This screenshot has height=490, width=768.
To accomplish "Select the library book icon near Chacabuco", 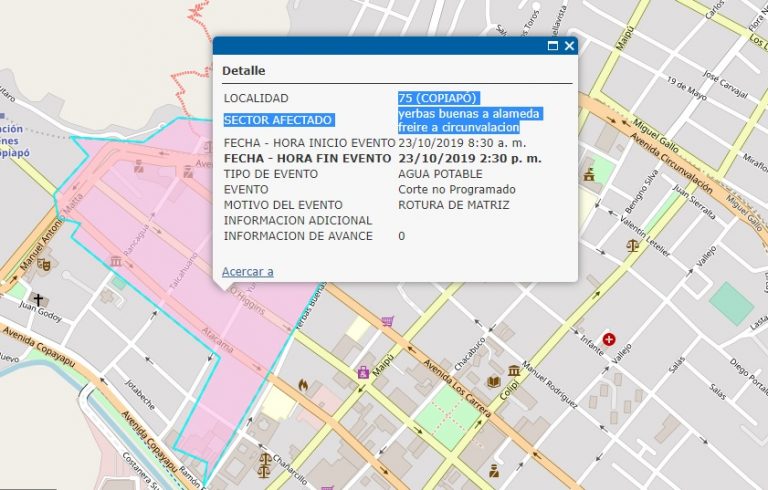I will [x=492, y=382].
